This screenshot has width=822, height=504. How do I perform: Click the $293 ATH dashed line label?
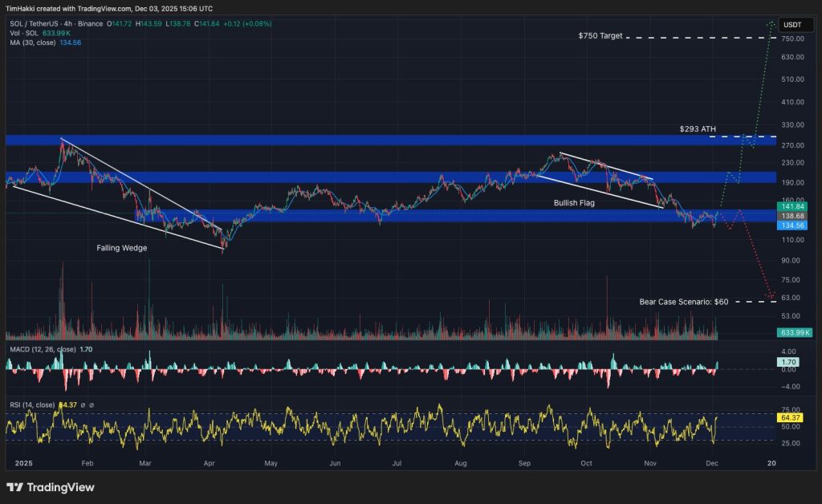point(696,128)
